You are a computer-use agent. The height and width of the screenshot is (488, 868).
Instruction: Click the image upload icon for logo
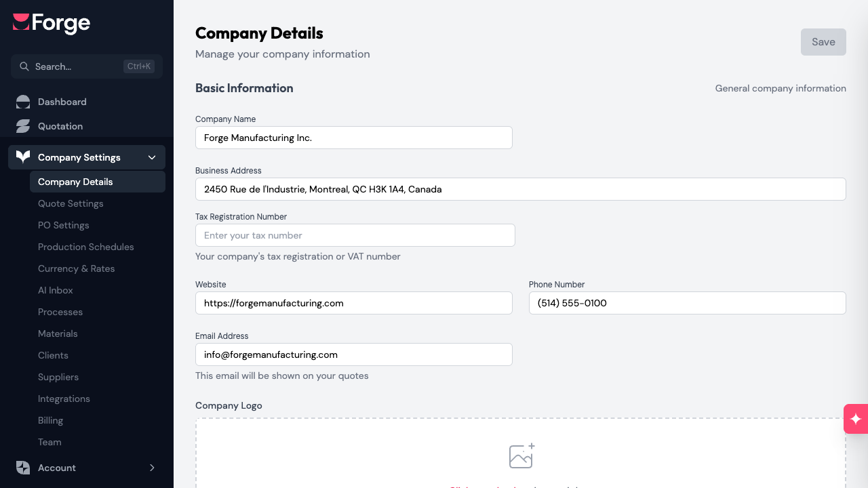point(521,456)
